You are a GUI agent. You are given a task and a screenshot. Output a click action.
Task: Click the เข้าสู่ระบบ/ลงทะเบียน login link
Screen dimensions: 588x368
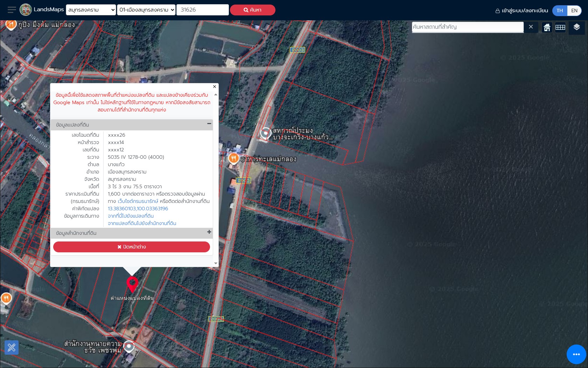[x=521, y=11]
